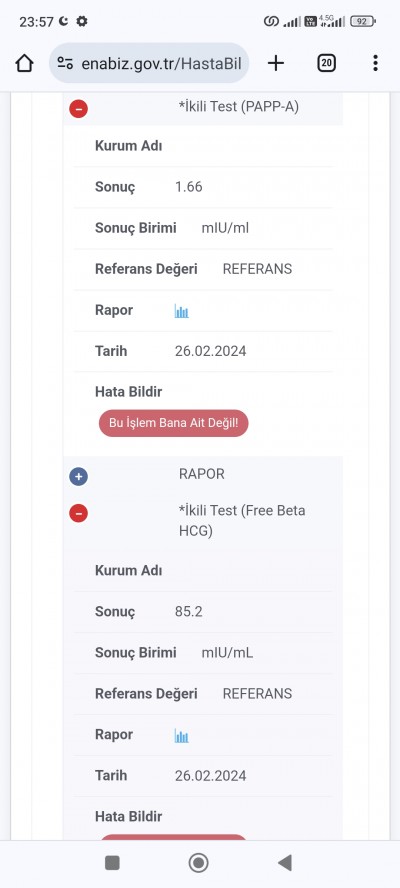Tap the Android recent apps square button
The width and height of the screenshot is (400, 888).
[x=112, y=863]
